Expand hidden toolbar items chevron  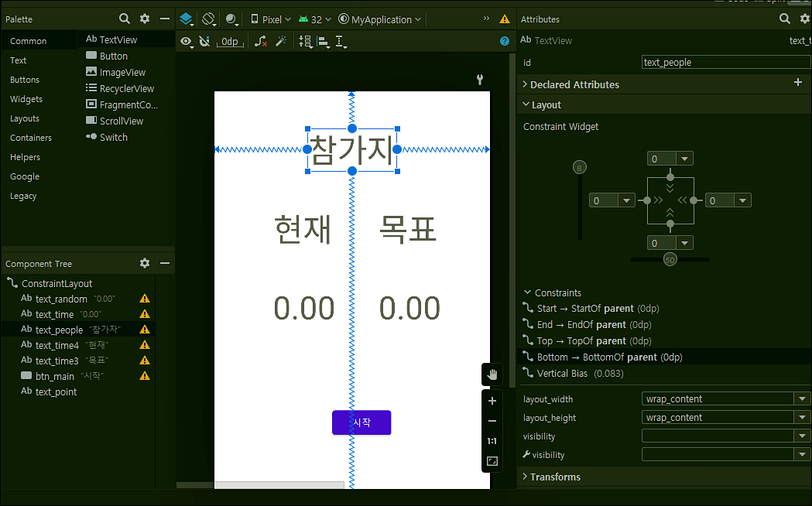pyautogui.click(x=486, y=18)
